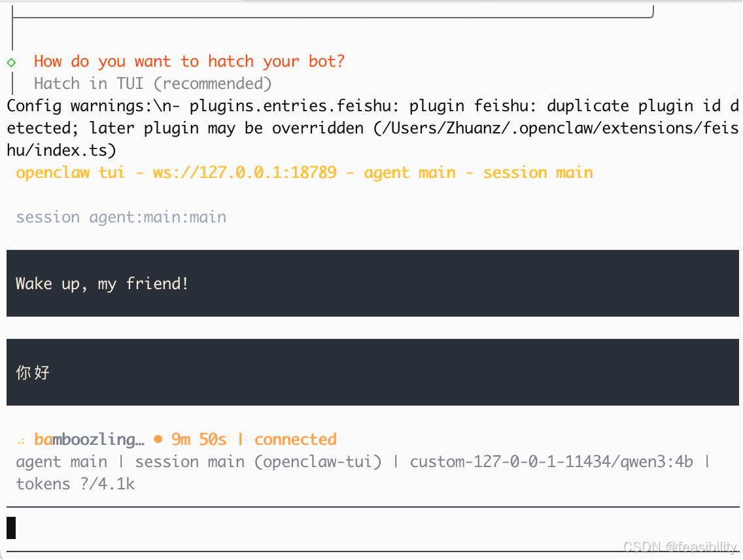This screenshot has height=560, width=743.
Task: Click the qwen3:4b model name
Action: pyautogui.click(x=656, y=461)
